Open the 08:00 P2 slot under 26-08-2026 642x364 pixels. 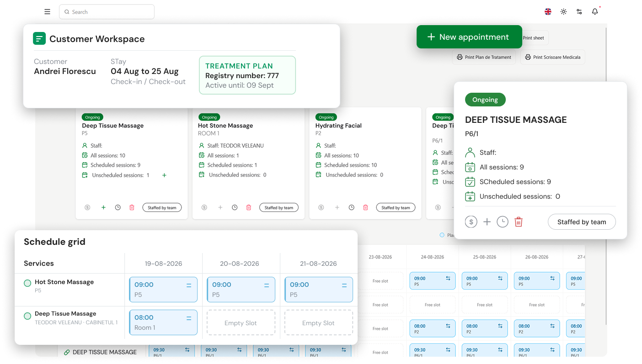tap(537, 329)
